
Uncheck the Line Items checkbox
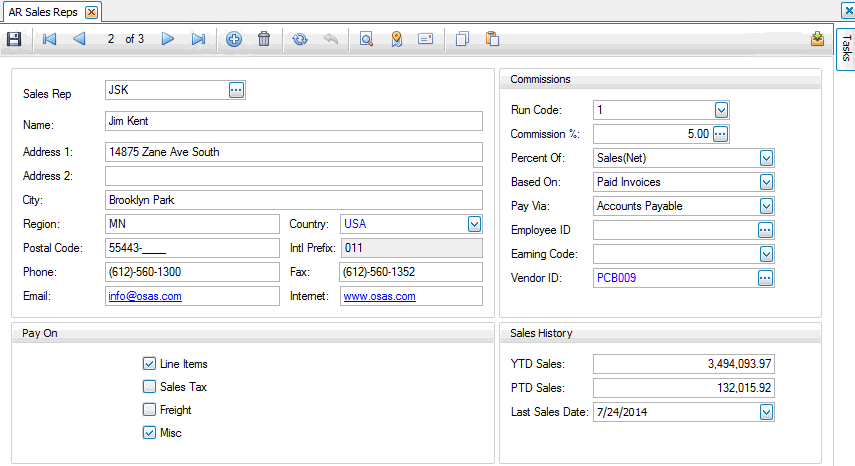[149, 364]
